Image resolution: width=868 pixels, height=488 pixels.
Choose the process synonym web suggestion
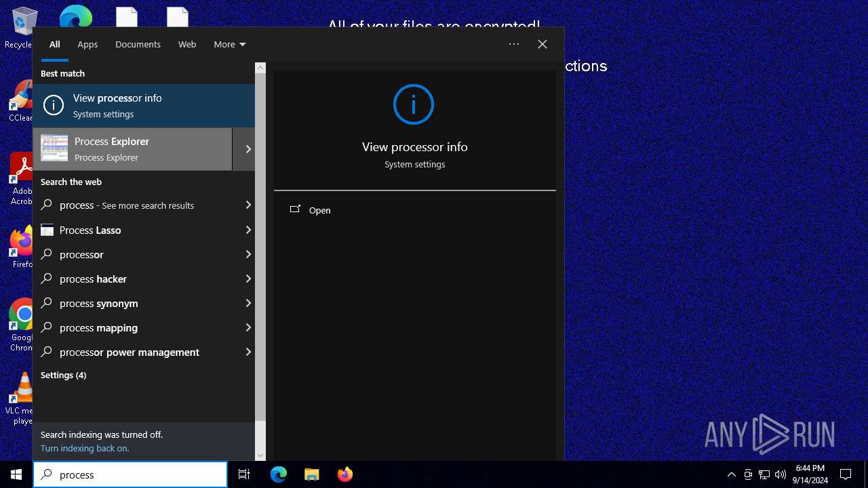point(144,303)
